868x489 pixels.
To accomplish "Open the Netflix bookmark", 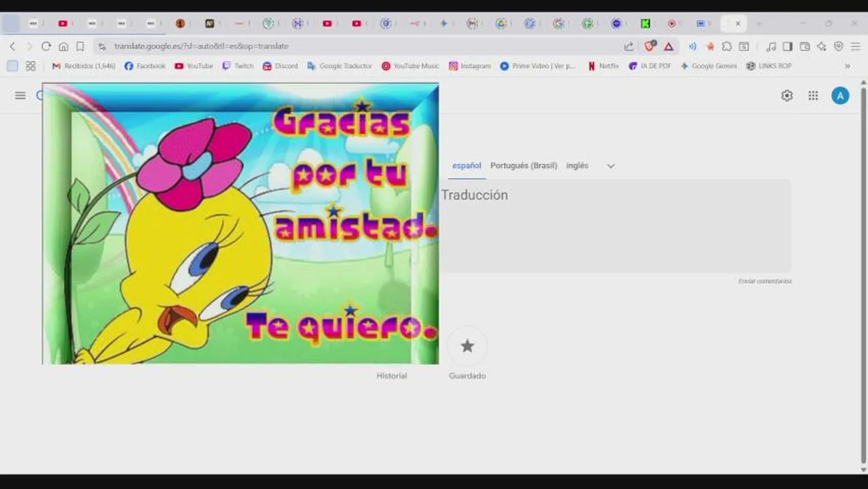I will point(603,66).
